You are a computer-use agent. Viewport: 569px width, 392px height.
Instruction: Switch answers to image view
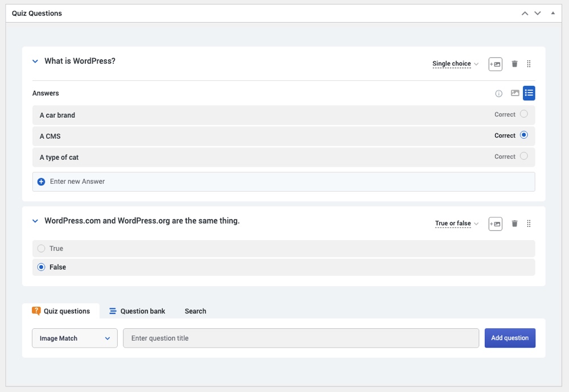pos(515,93)
